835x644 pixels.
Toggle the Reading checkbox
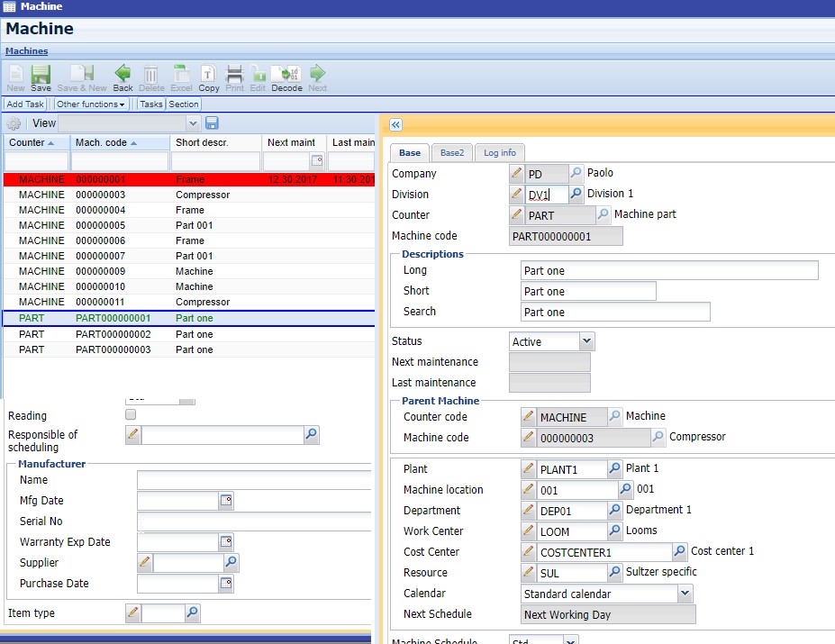pyautogui.click(x=131, y=415)
